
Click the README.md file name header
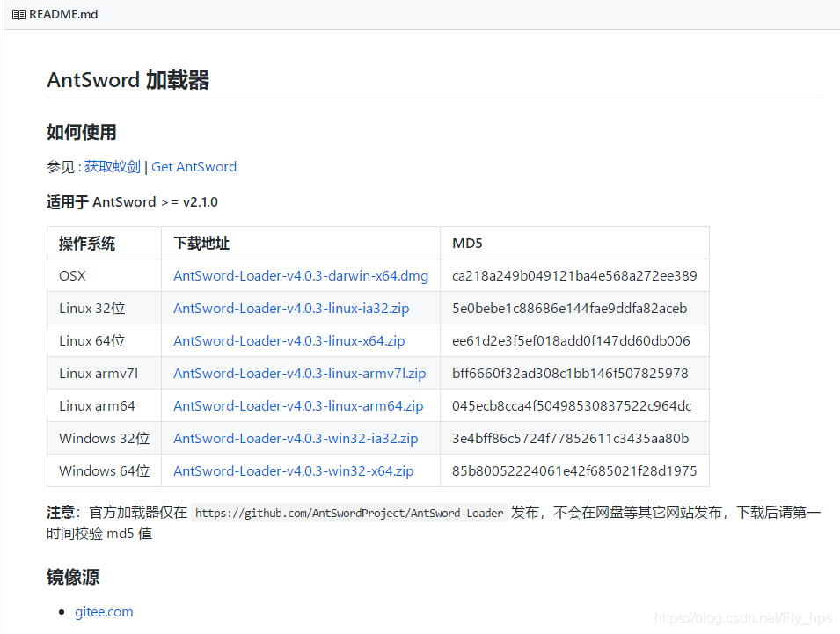click(63, 14)
